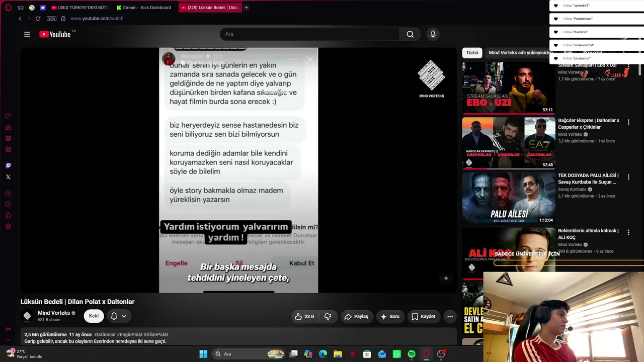
Task: Open File Explorer from the taskbar
Action: [338, 354]
